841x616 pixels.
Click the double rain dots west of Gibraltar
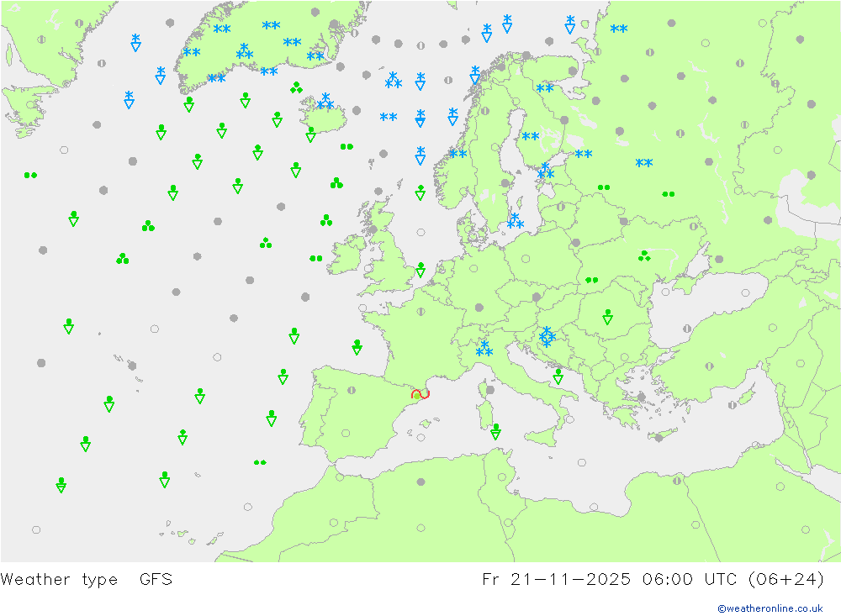260,462
